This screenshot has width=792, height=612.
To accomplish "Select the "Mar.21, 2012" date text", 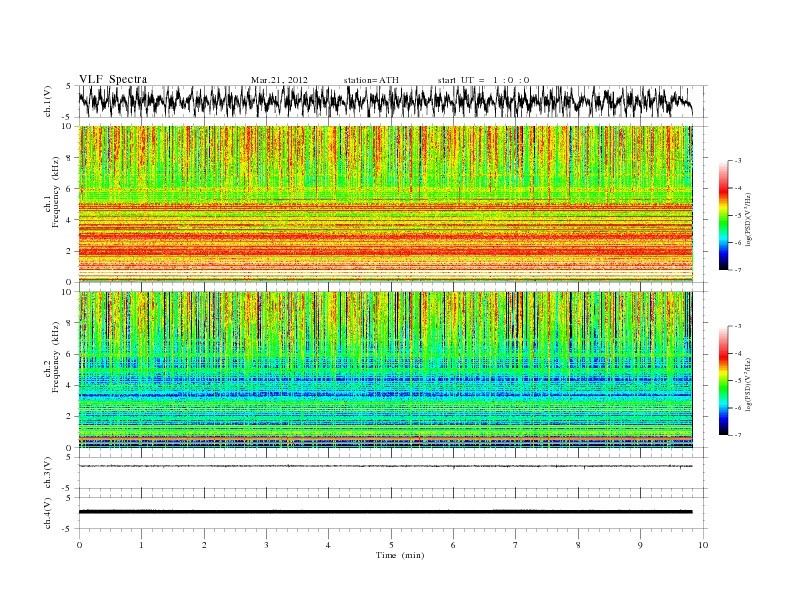I will coord(279,80).
